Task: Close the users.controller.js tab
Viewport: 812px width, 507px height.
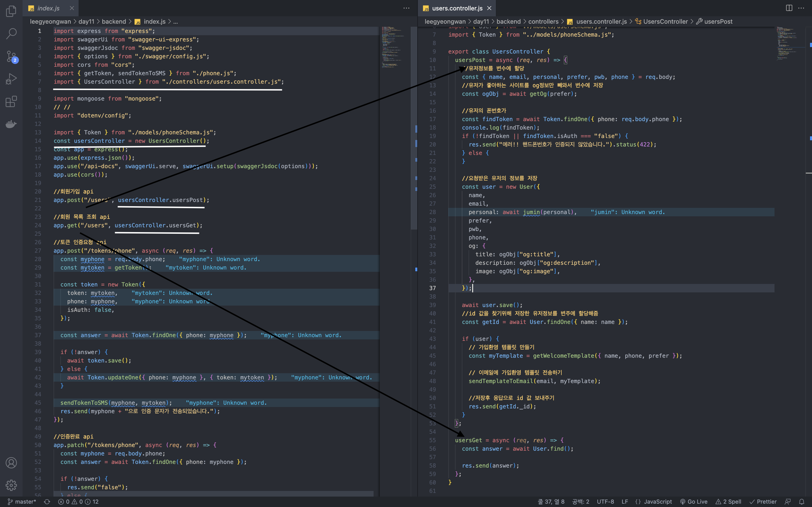Action: pyautogui.click(x=489, y=8)
